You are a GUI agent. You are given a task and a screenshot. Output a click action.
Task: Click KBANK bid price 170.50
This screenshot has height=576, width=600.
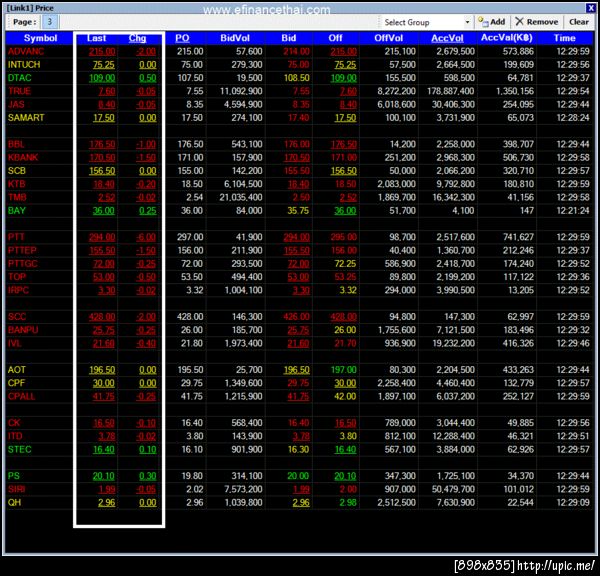(297, 157)
